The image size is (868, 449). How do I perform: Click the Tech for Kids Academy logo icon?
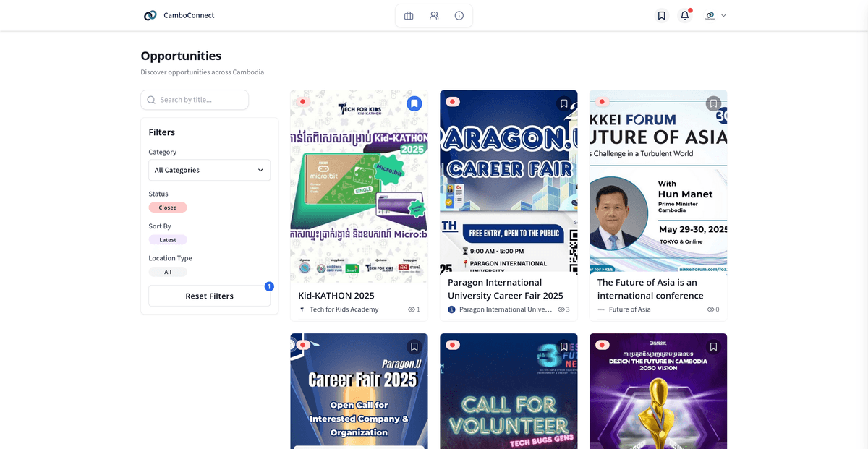point(302,309)
